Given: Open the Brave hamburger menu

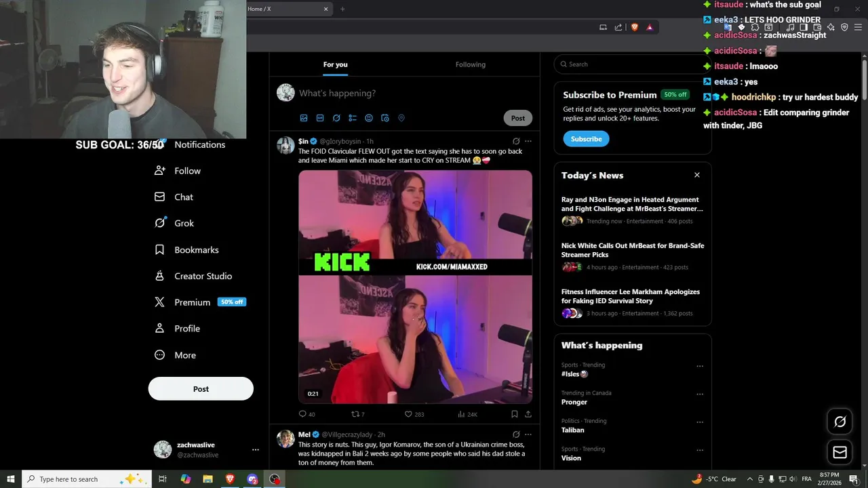Looking at the screenshot, I should tap(859, 27).
